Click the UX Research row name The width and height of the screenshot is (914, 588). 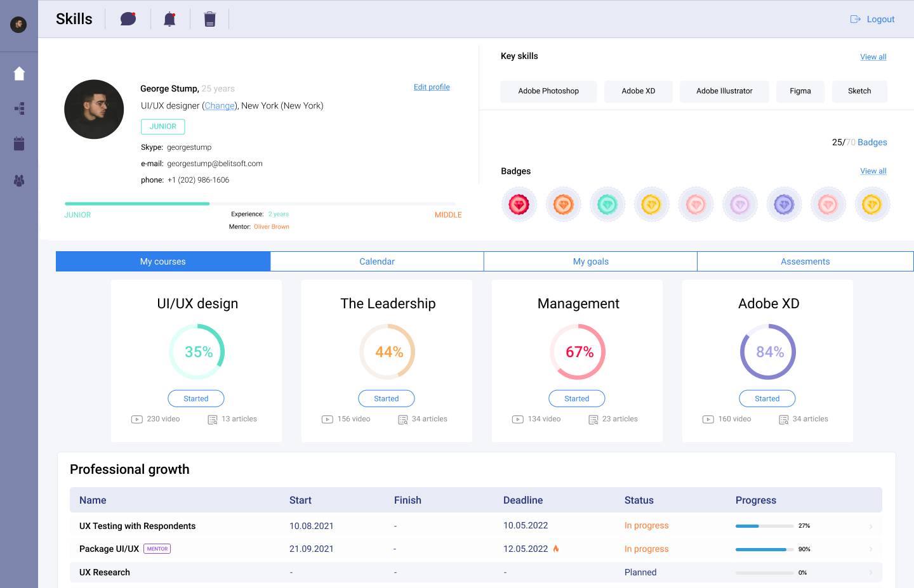click(105, 572)
